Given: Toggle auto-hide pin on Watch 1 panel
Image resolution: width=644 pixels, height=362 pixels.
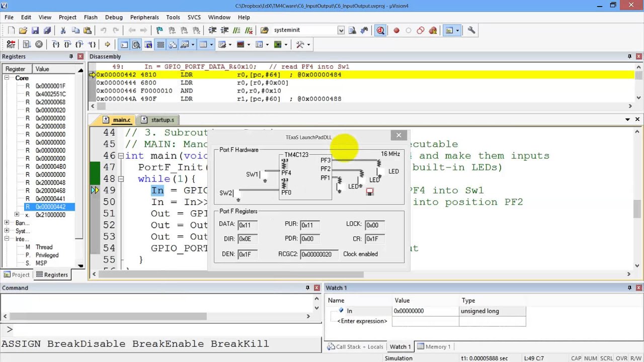Looking at the screenshot, I should (629, 288).
